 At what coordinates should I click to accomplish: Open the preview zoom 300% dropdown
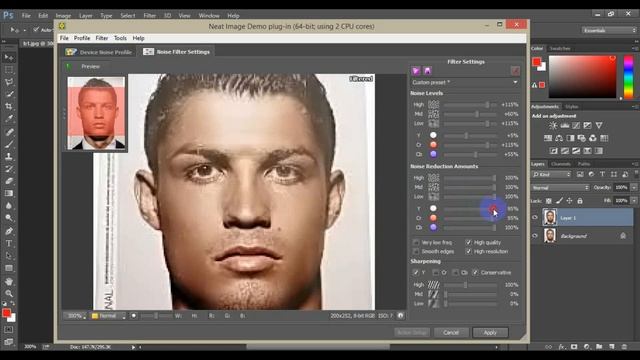[76, 316]
